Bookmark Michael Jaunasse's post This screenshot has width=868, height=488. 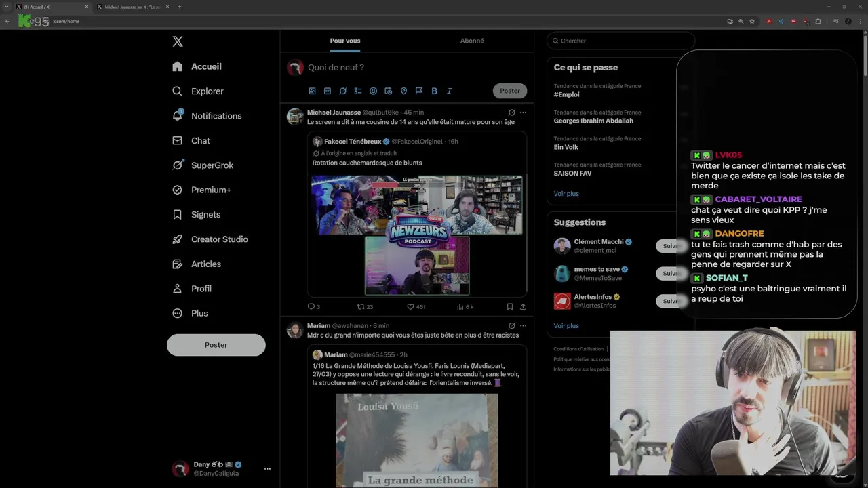510,306
